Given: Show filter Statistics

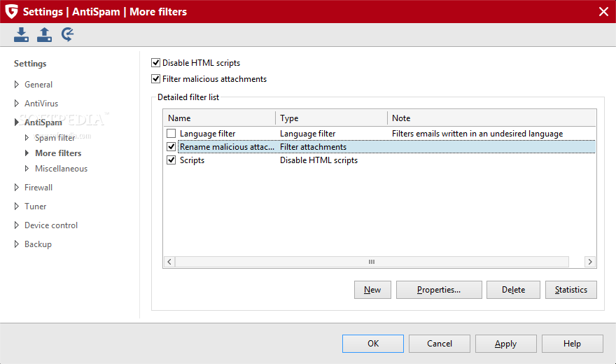Looking at the screenshot, I should [x=570, y=290].
